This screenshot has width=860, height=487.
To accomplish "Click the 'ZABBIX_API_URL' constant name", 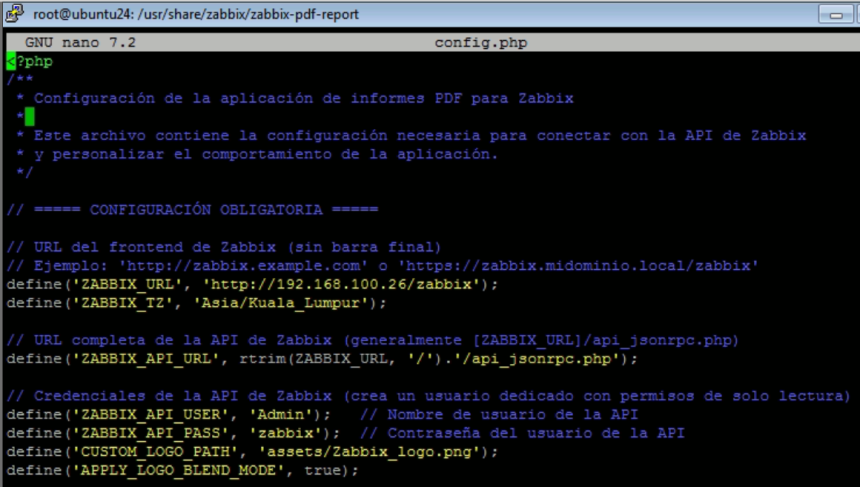I will pyautogui.click(x=145, y=359).
